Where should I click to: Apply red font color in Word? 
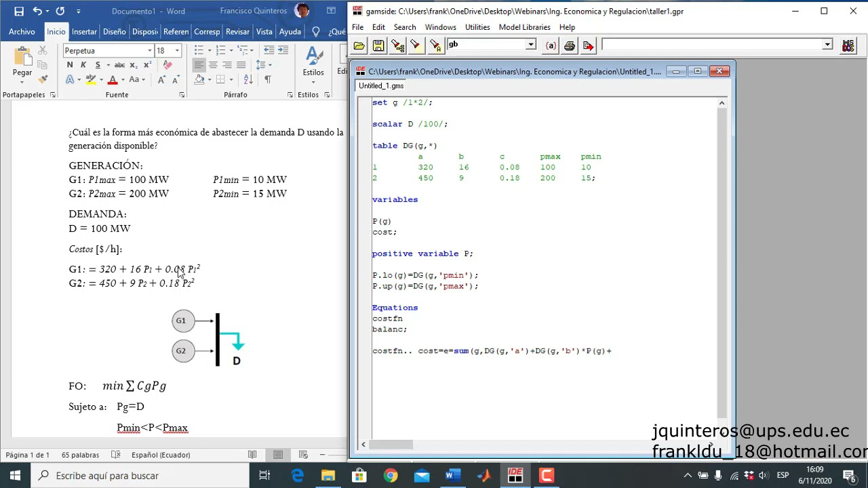(113, 79)
